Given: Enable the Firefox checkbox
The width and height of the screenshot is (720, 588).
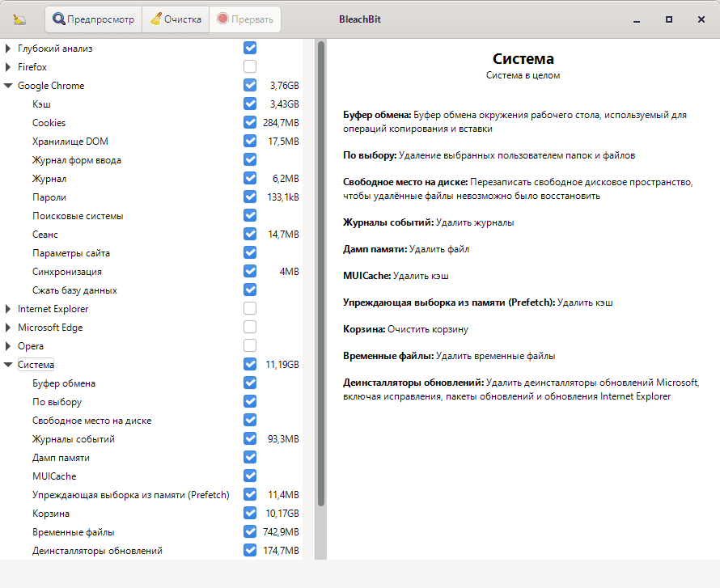Looking at the screenshot, I should click(x=250, y=67).
